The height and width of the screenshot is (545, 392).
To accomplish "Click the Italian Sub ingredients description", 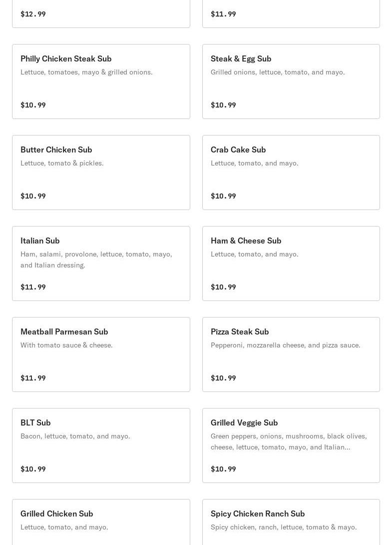I will [96, 259].
